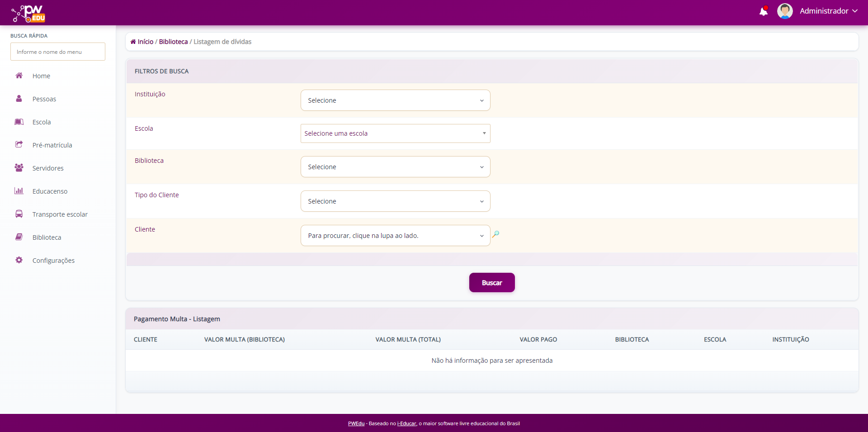Click the Configurações gear icon

(19, 260)
